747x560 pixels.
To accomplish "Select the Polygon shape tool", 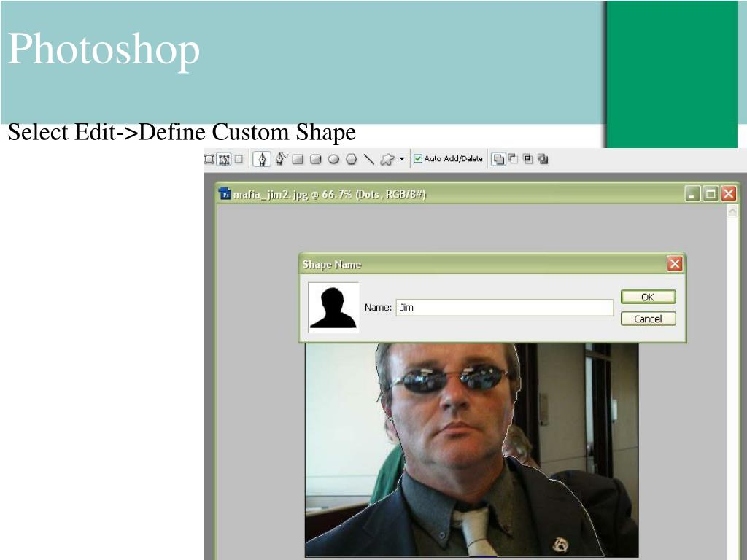I will (351, 159).
